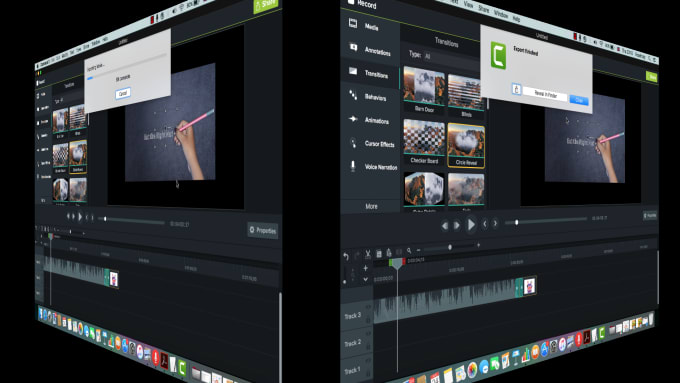Screen dimensions: 680x383
Task: Open the Window menu in right window
Action: tap(501, 13)
